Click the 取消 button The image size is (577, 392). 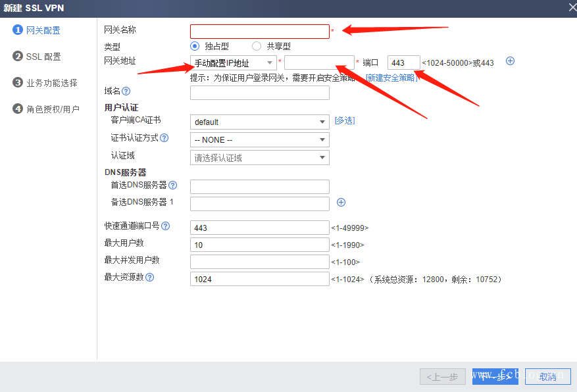click(x=547, y=377)
